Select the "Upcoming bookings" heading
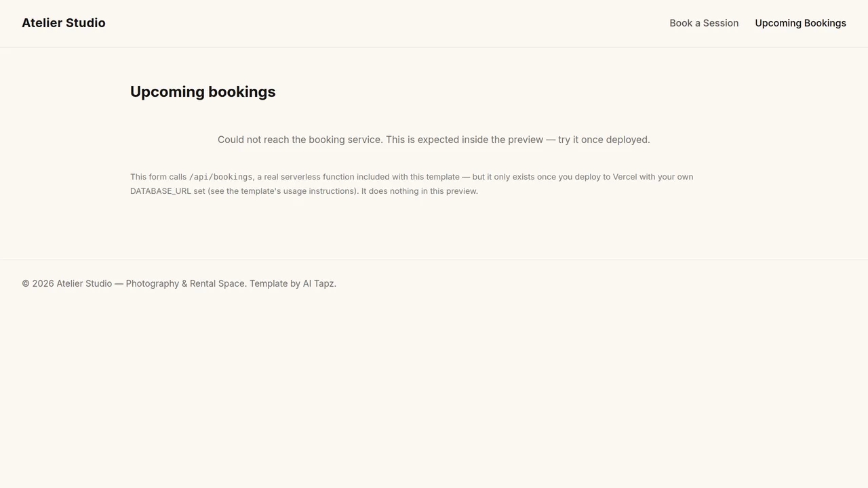This screenshot has width=868, height=488. pyautogui.click(x=203, y=91)
